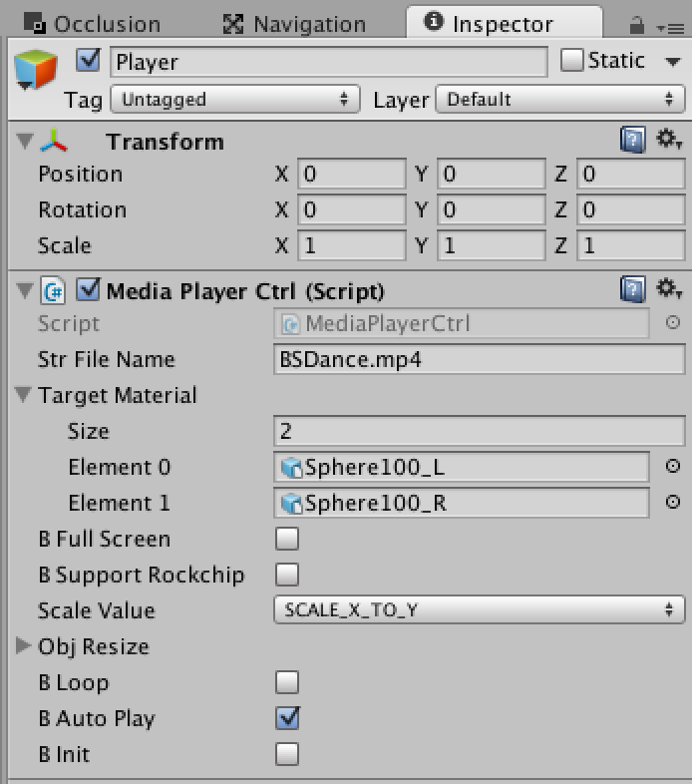Open object picker for Element 0
The height and width of the screenshot is (784, 692).
(x=672, y=466)
